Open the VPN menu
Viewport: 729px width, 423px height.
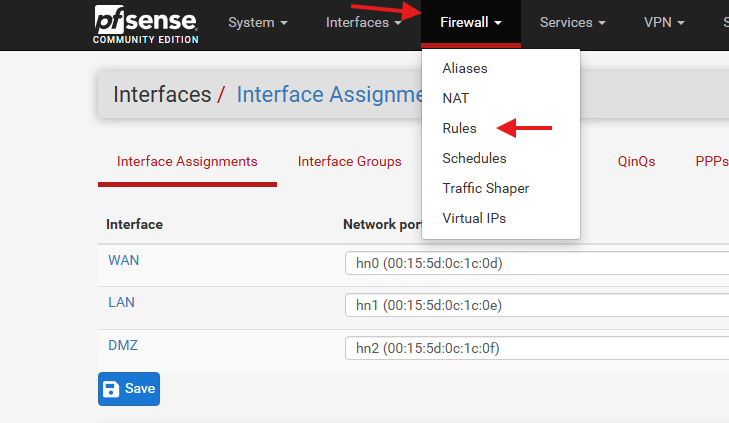click(x=664, y=22)
